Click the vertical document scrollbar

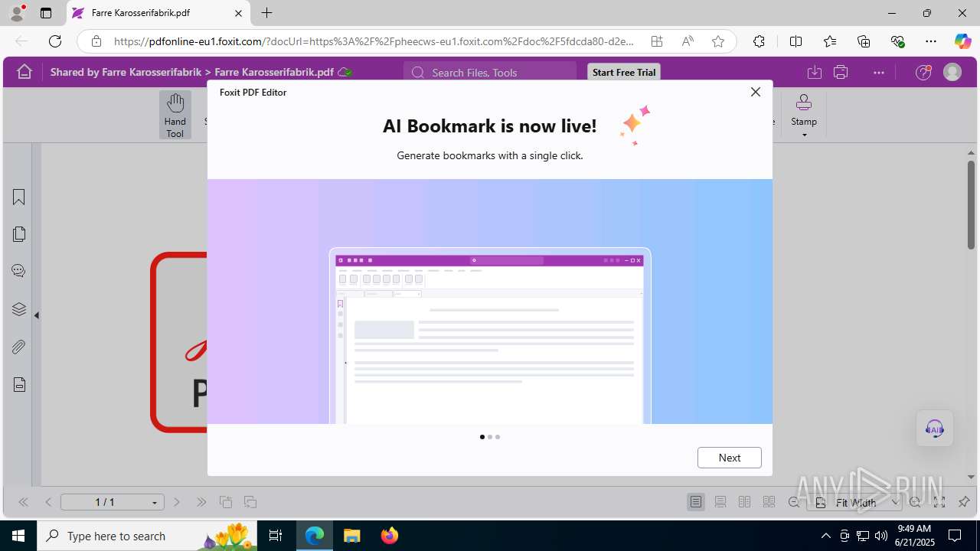tap(971, 204)
